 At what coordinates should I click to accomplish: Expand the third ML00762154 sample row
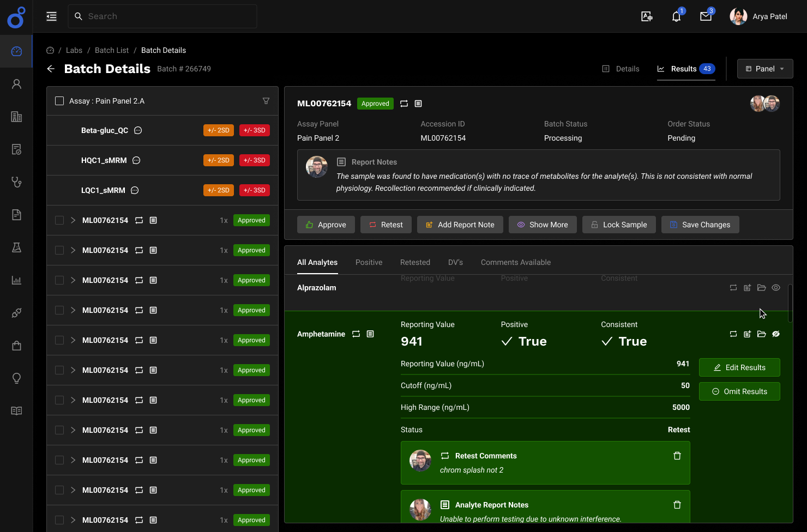pyautogui.click(x=73, y=280)
